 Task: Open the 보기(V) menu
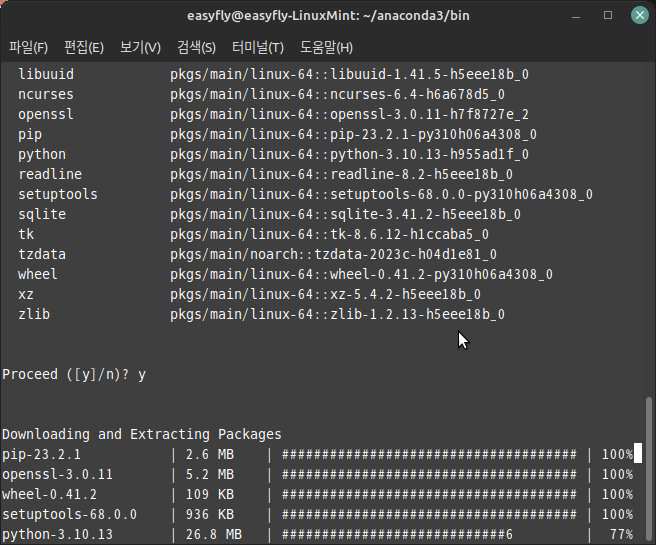click(x=140, y=47)
